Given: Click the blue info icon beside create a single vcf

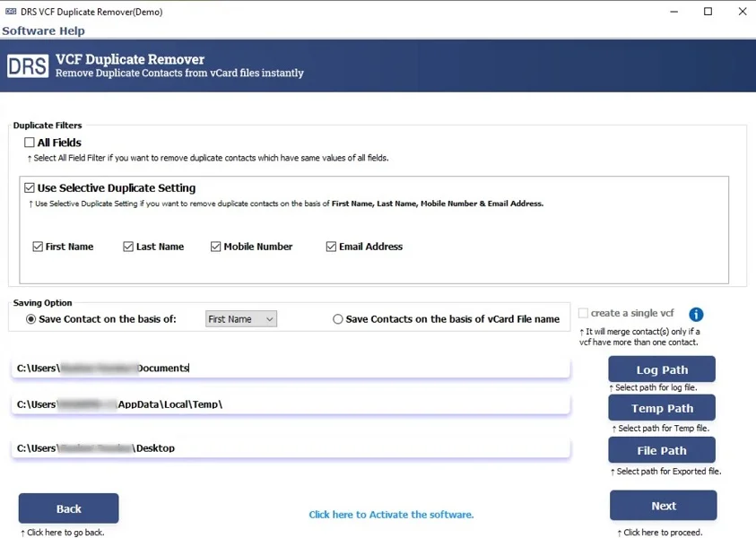Looking at the screenshot, I should pos(696,314).
